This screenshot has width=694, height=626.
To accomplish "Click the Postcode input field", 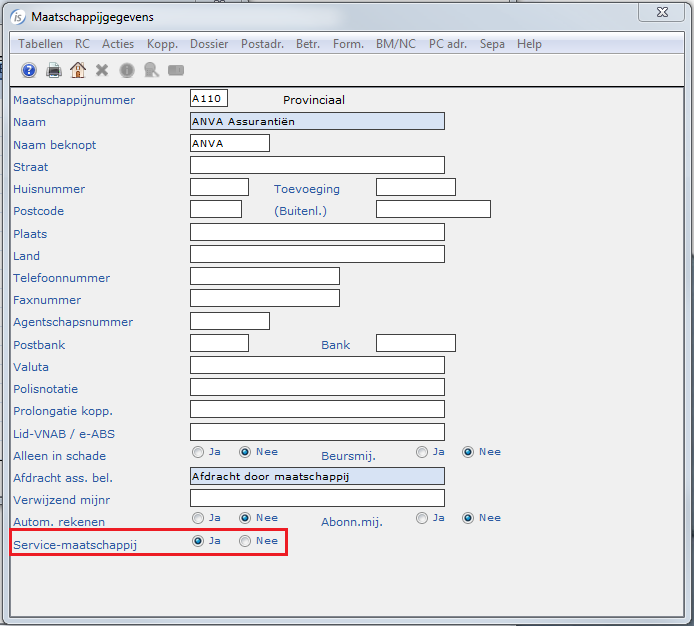I will point(216,209).
